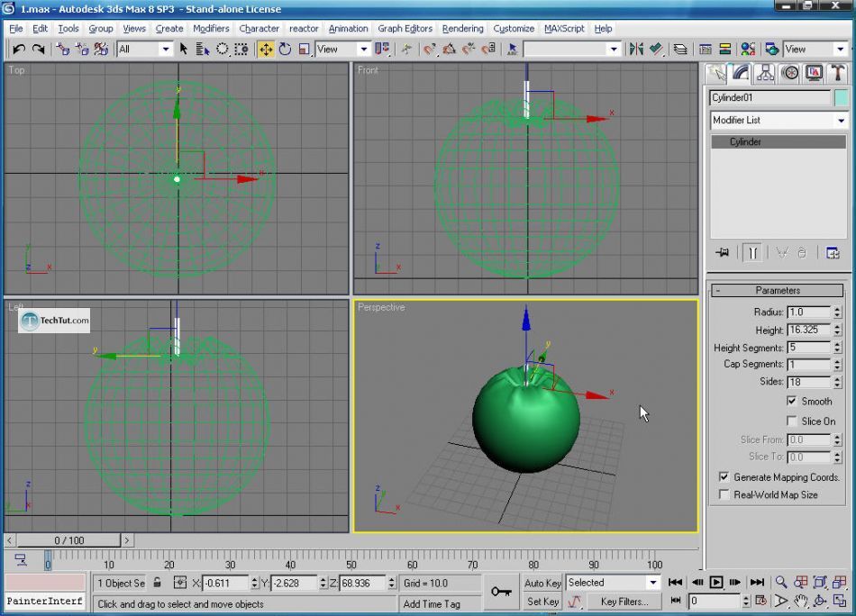Screen dimensions: 856x616
Task: Open the Modifier List dropdown
Action: (x=779, y=120)
